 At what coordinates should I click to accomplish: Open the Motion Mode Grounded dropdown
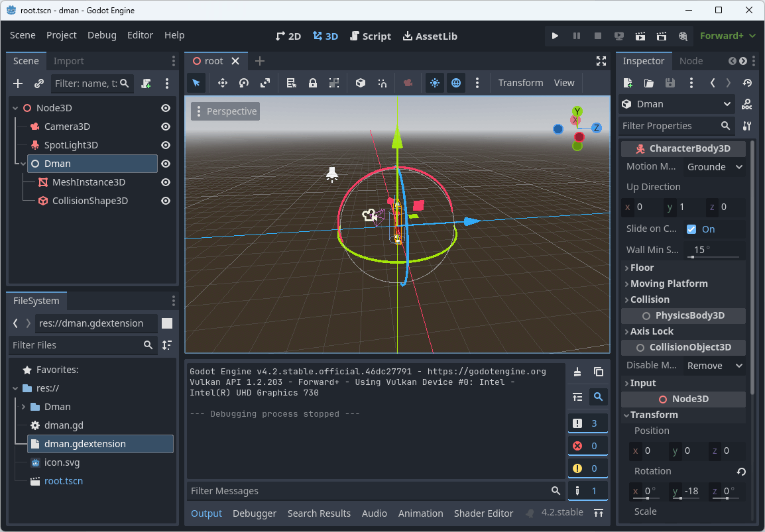pyautogui.click(x=714, y=167)
